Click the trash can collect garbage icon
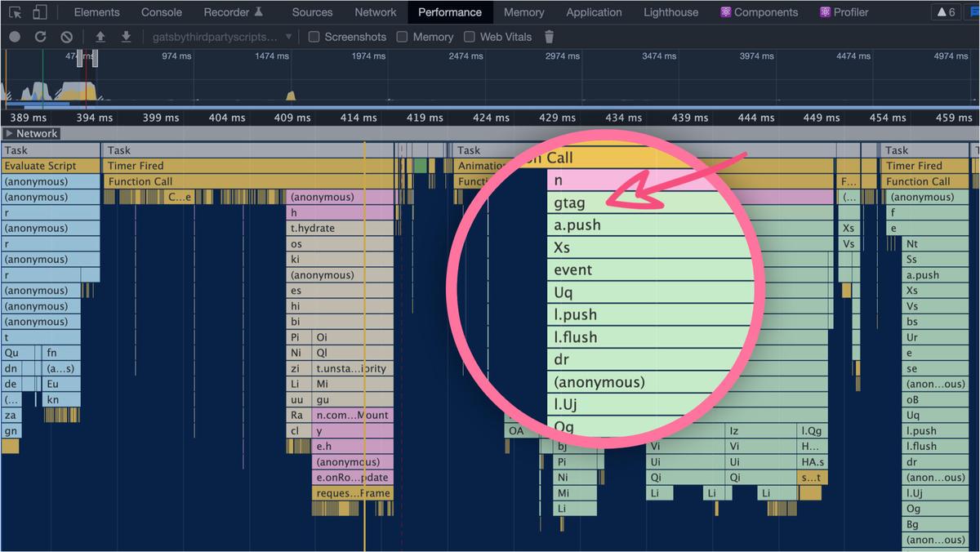 click(550, 37)
